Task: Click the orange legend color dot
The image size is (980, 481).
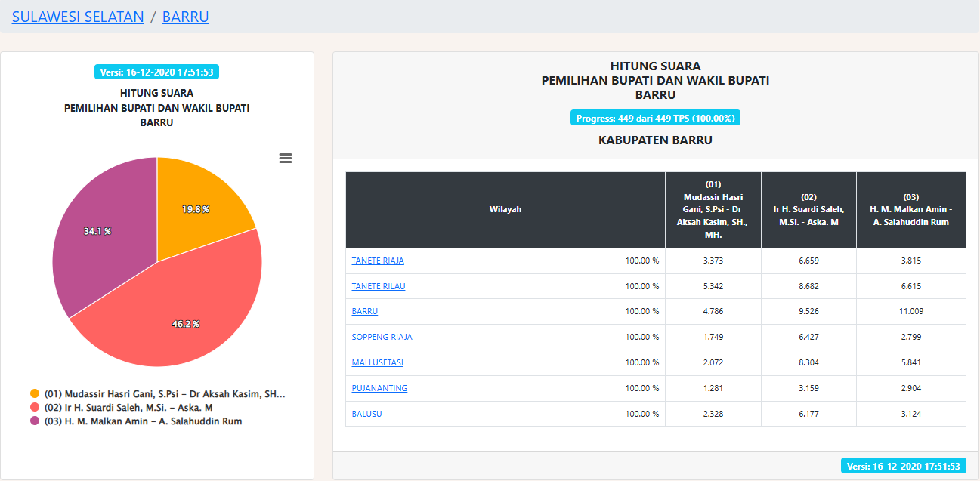Action: tap(35, 394)
